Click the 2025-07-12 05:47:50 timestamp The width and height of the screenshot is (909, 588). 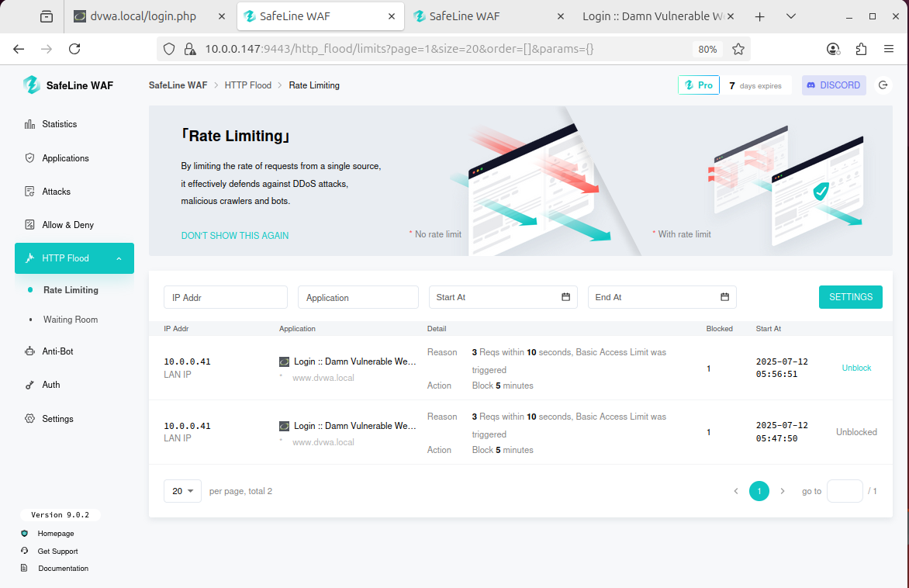(782, 432)
